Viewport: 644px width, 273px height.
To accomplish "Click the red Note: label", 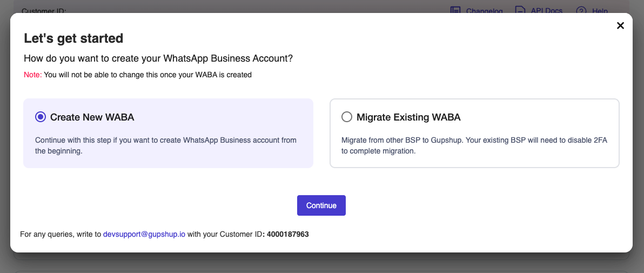I will [x=33, y=75].
